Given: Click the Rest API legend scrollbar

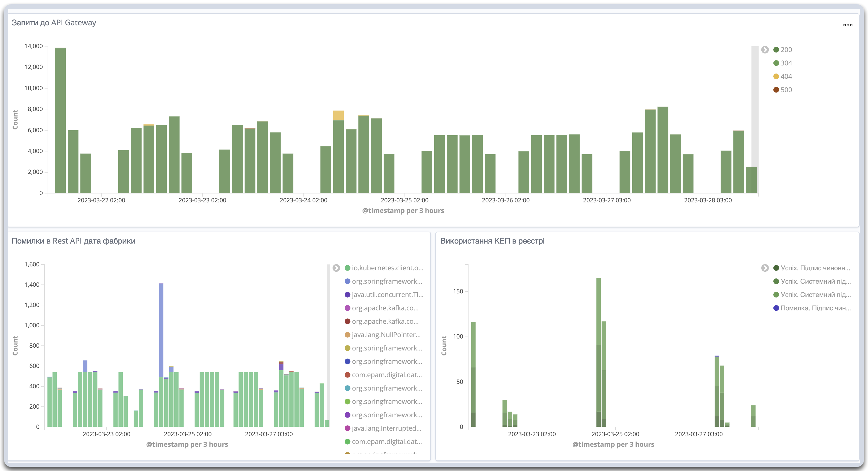Looking at the screenshot, I should [328, 337].
